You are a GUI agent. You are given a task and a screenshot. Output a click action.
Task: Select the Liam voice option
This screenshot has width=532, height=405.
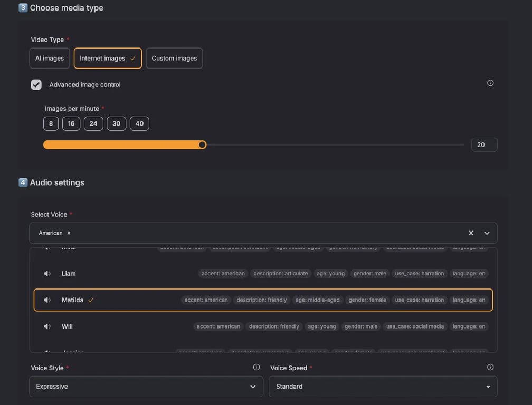pyautogui.click(x=69, y=274)
